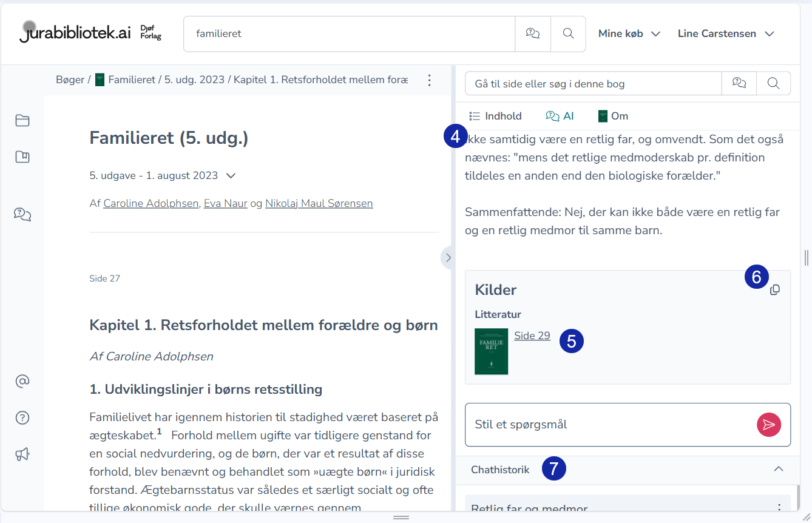Viewport: 812px width, 523px height.
Task: Click the @ contact icon in sidebar
Action: [22, 381]
